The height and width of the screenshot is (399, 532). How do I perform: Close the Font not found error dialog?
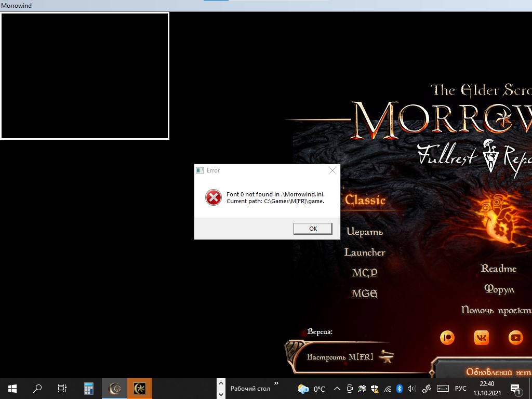[332, 170]
